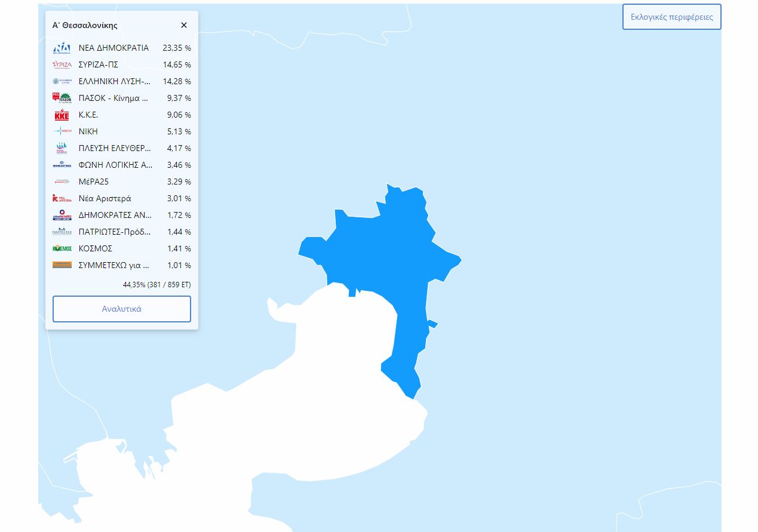Image resolution: width=758 pixels, height=532 pixels.
Task: Click the Νέα Δημοκρατία party logo
Action: pyautogui.click(x=62, y=48)
